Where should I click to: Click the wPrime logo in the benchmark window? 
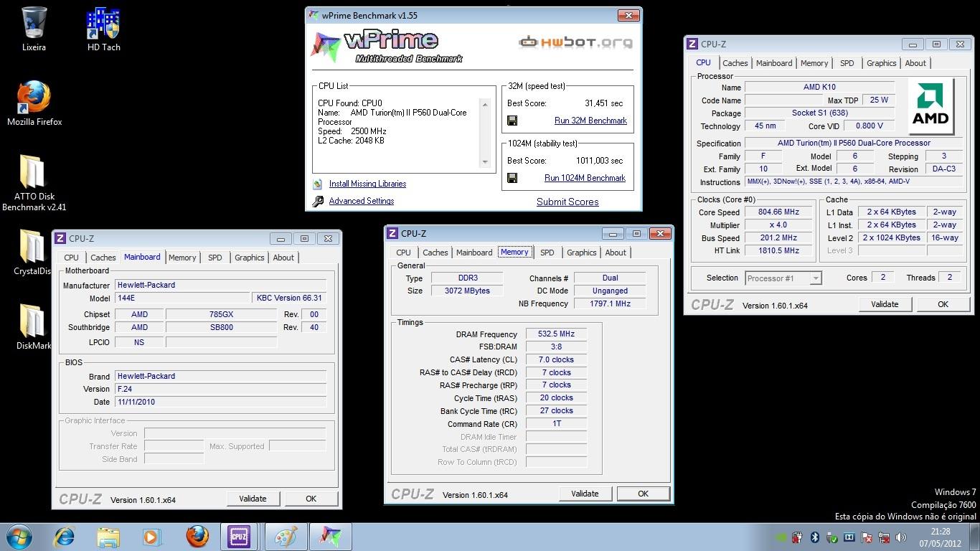(387, 46)
